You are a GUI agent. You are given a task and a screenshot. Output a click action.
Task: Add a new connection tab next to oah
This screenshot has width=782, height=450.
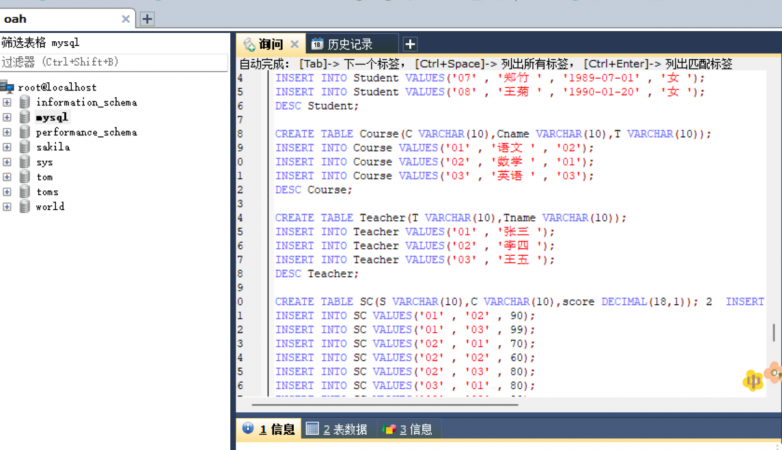tap(147, 19)
